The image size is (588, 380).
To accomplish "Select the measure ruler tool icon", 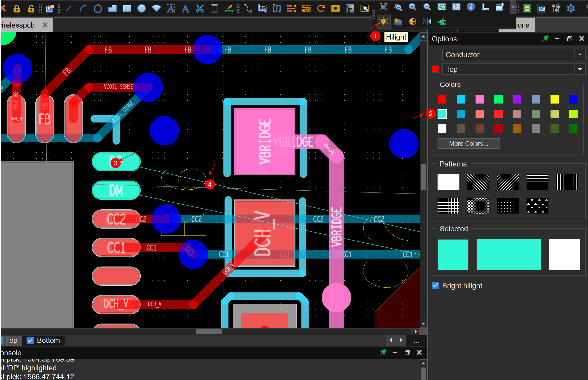I will coord(485,7).
